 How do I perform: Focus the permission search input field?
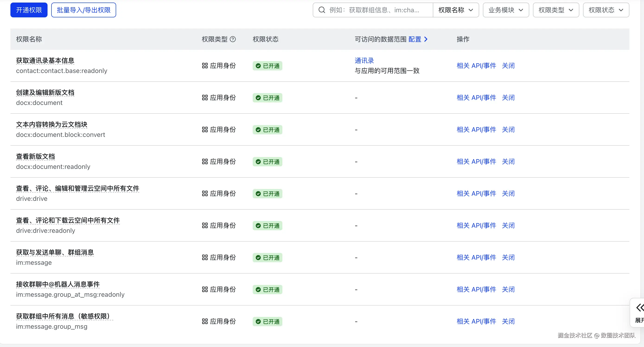(375, 10)
